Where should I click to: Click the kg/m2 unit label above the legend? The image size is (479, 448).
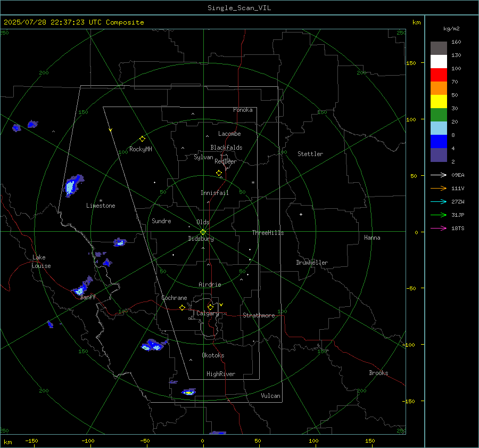coord(451,29)
